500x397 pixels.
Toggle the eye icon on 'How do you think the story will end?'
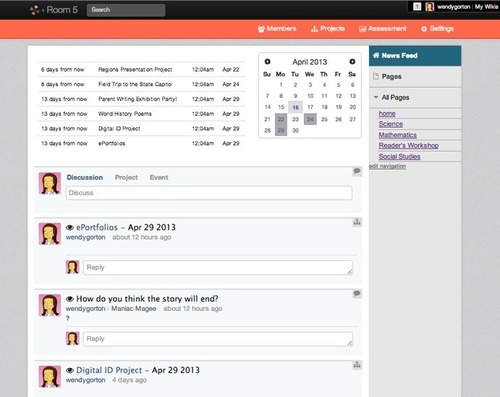70,299
